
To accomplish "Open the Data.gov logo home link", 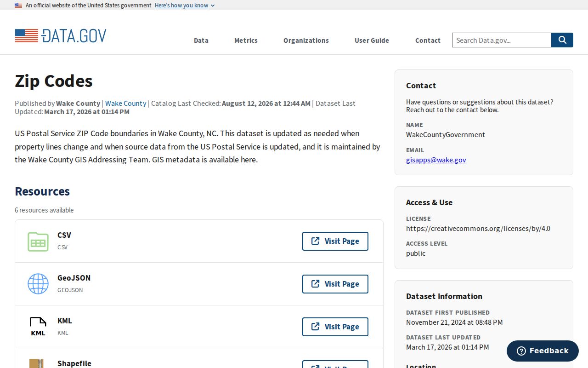I will point(61,36).
